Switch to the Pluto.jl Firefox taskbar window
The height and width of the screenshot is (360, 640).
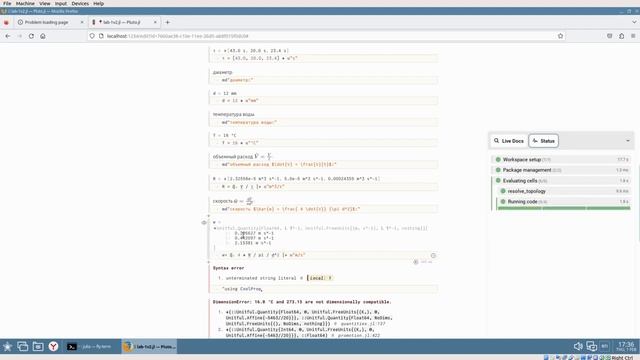(149, 347)
